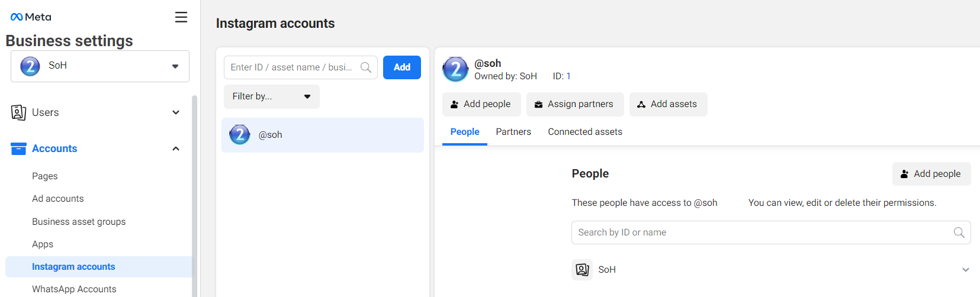Click the blue Add button
Image resolution: width=980 pixels, height=297 pixels.
click(401, 67)
